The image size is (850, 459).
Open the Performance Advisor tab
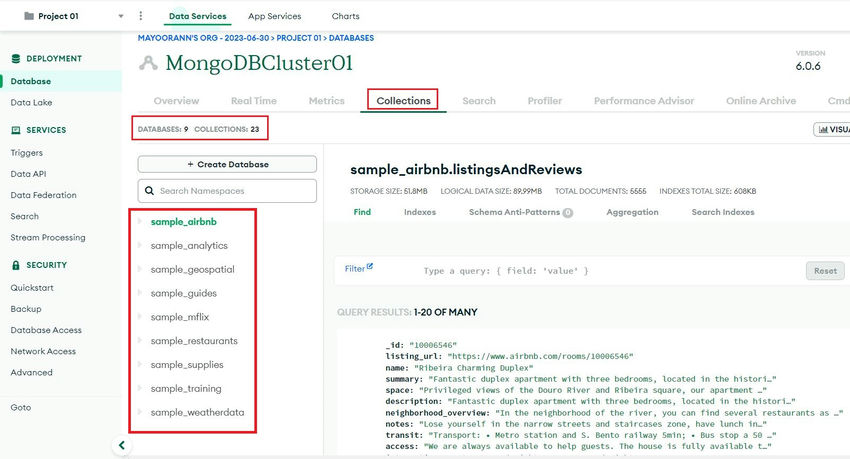tap(644, 101)
